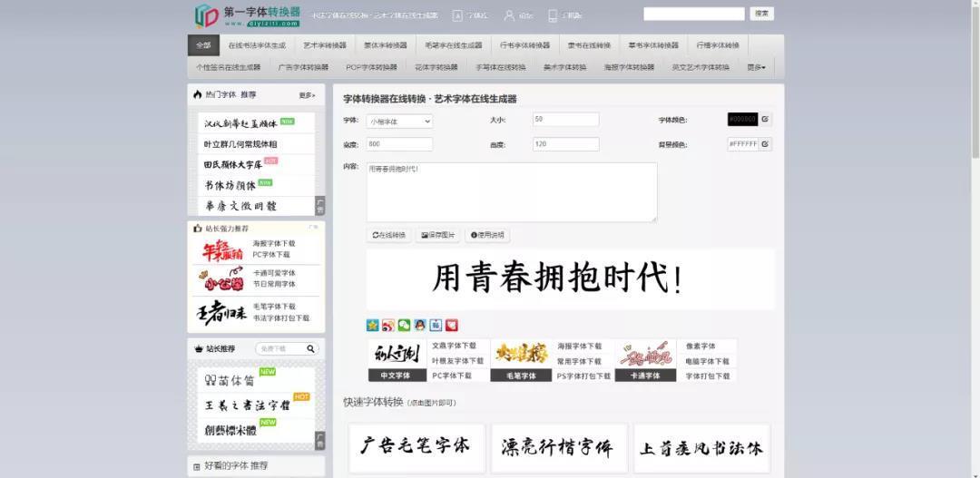The width and height of the screenshot is (980, 478).
Task: Click the 第一字体转换器 site logo
Action: [x=247, y=15]
